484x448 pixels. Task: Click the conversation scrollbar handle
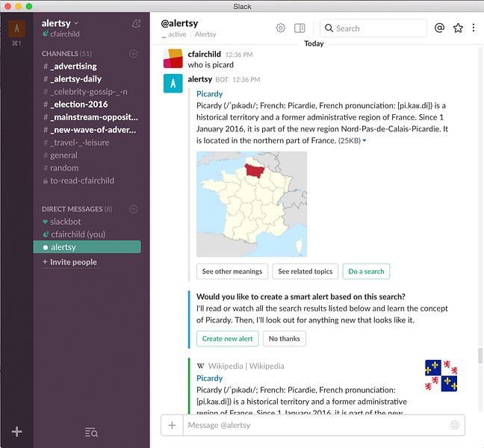[480, 355]
